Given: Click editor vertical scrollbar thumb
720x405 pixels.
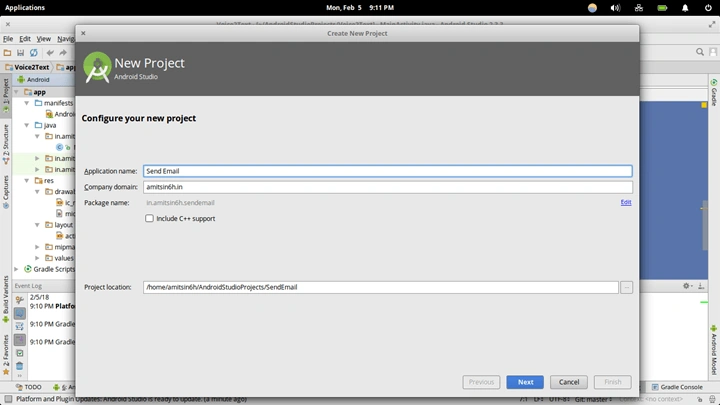Looking at the screenshot, I should [704, 225].
